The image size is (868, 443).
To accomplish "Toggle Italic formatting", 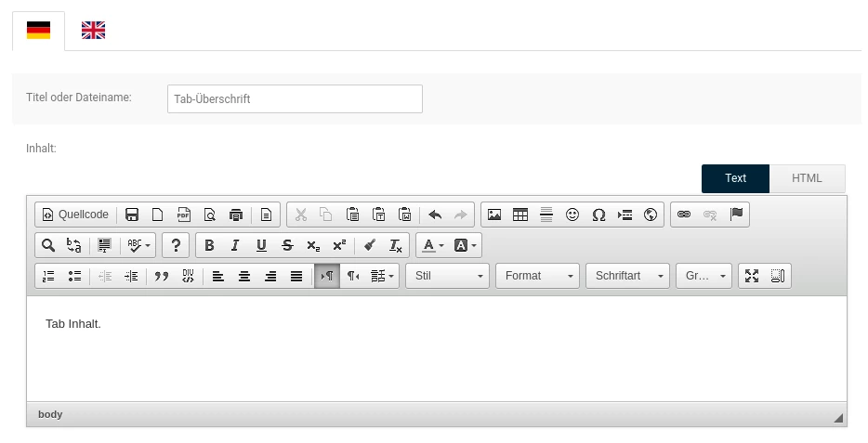I will click(x=235, y=245).
